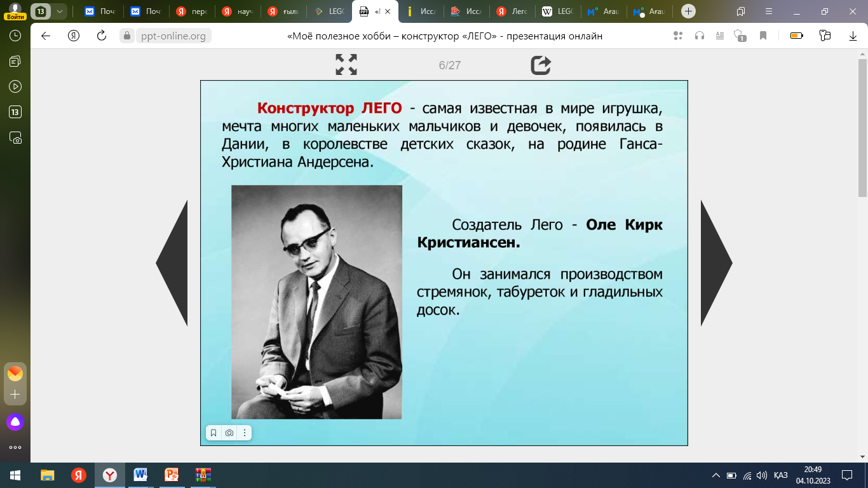Viewport: 868px width, 488px height.
Task: Open the tab group counter showing 13
Action: [41, 11]
